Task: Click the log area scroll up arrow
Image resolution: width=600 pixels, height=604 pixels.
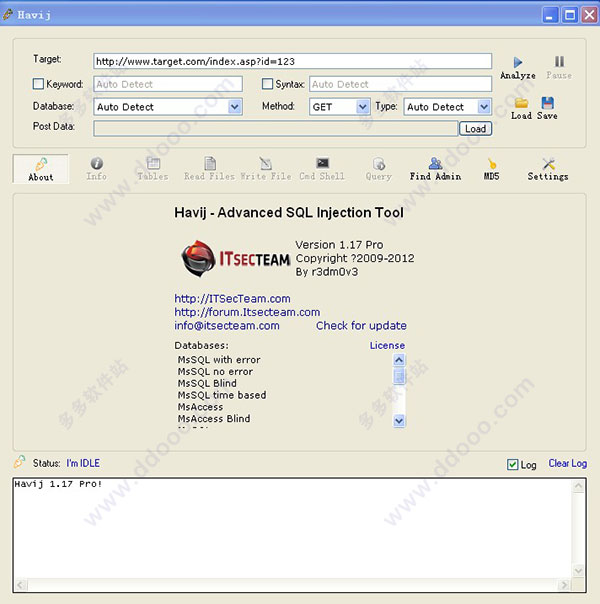Action: click(x=578, y=486)
